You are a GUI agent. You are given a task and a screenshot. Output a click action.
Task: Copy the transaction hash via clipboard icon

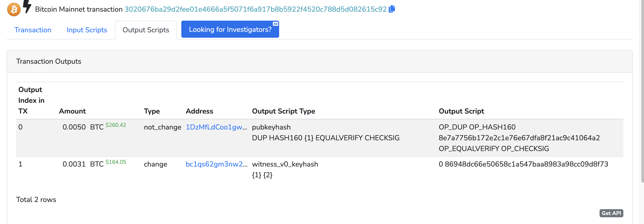(392, 9)
